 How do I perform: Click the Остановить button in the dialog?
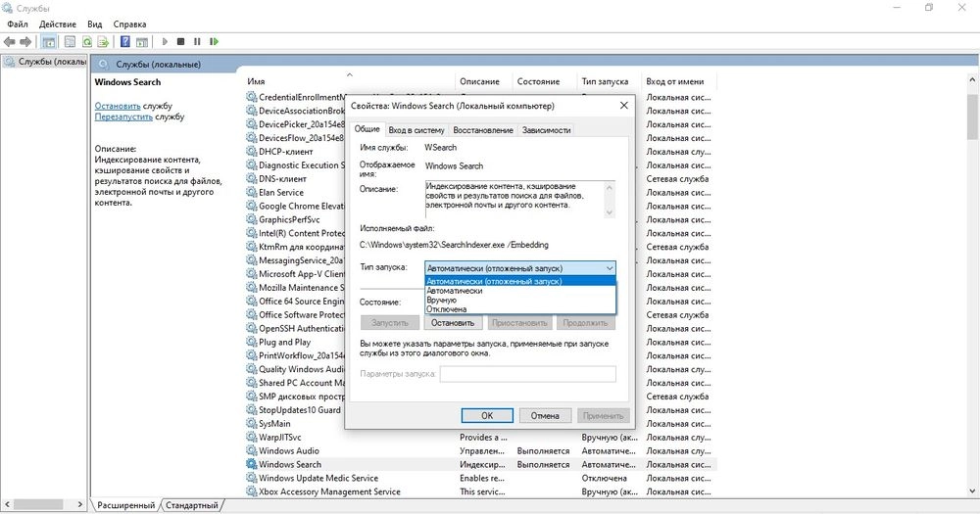(453, 323)
